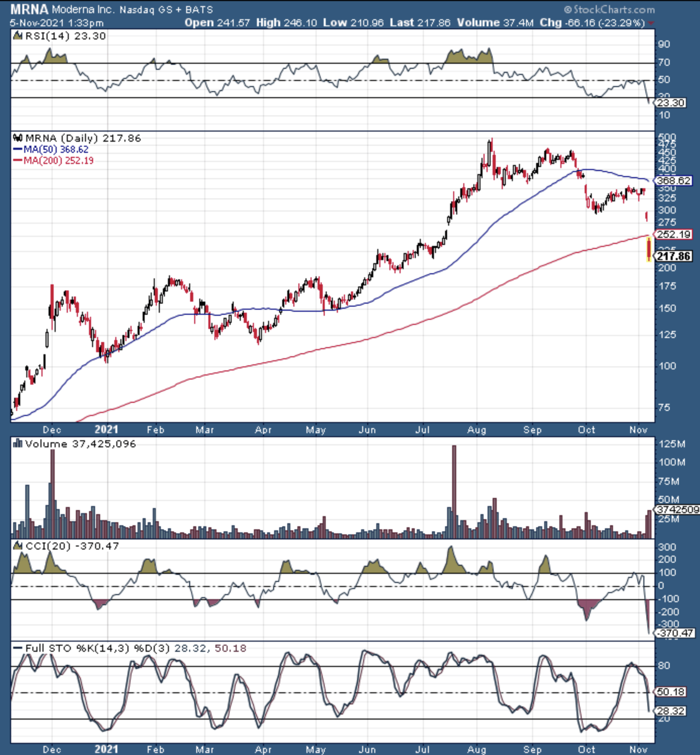Select the Open 241.57 value
This screenshot has width=700, height=755.
(217, 23)
